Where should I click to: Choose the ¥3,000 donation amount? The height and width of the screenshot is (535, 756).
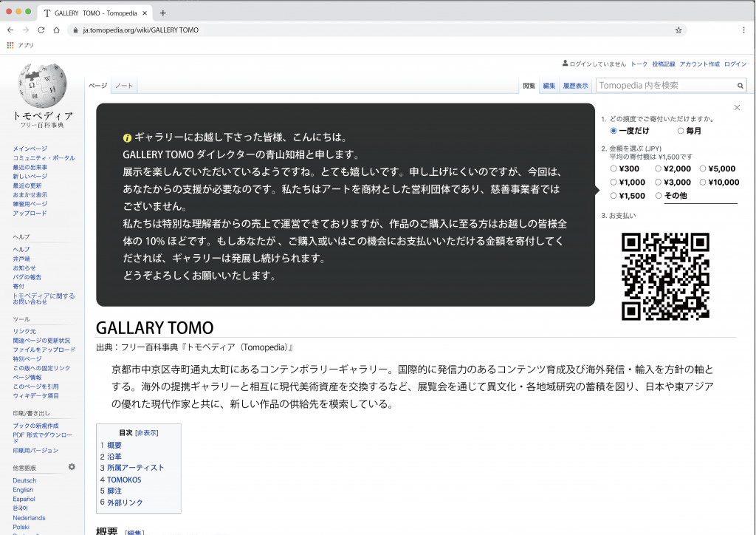click(658, 183)
